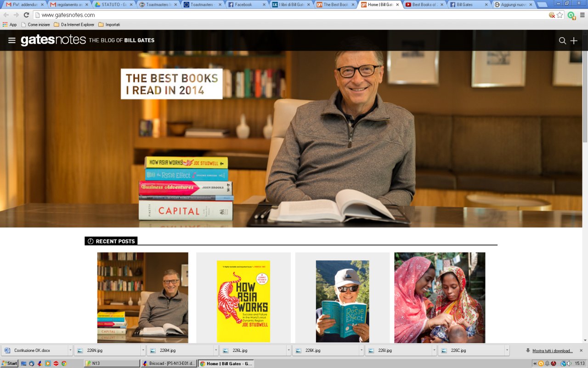The width and height of the screenshot is (588, 368).
Task: Expand dropdown arrow for 226C.jpg download
Action: coord(507,351)
